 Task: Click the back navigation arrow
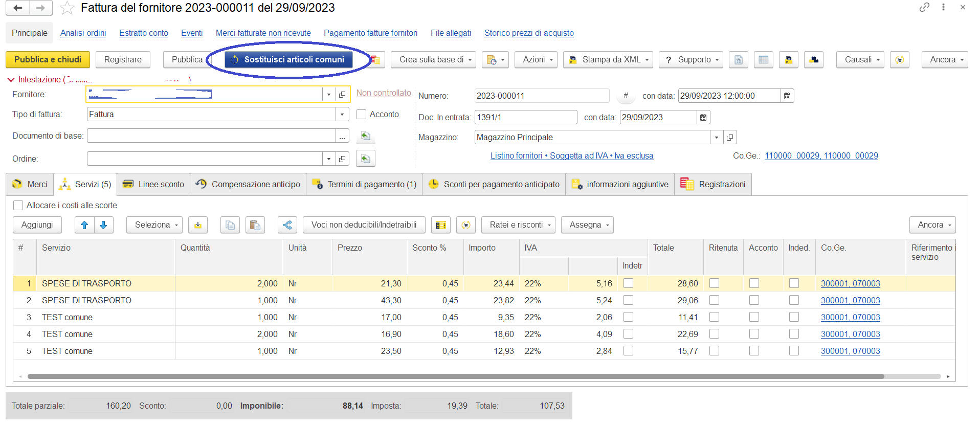[x=18, y=8]
